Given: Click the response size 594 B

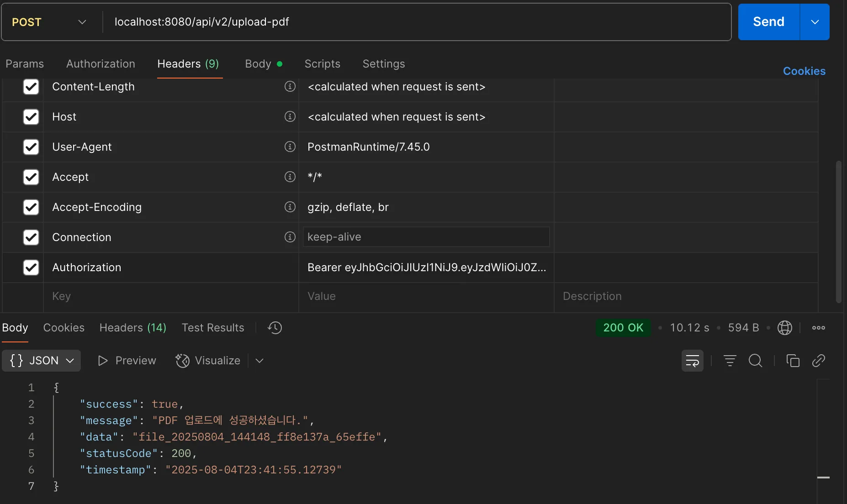Looking at the screenshot, I should coord(744,328).
